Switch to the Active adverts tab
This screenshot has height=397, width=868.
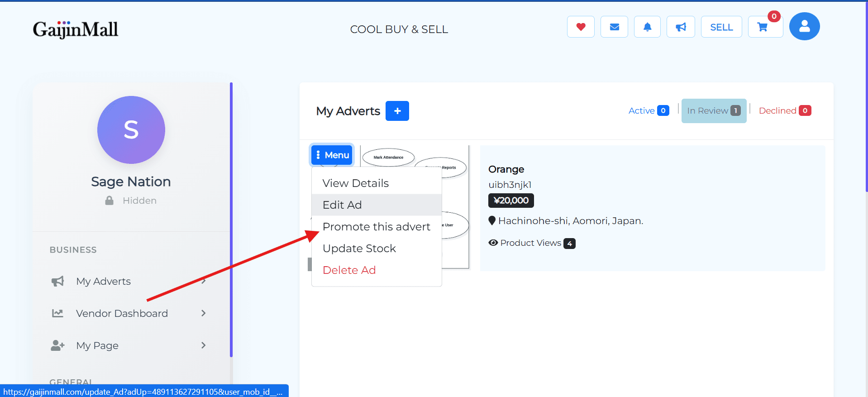coord(649,110)
